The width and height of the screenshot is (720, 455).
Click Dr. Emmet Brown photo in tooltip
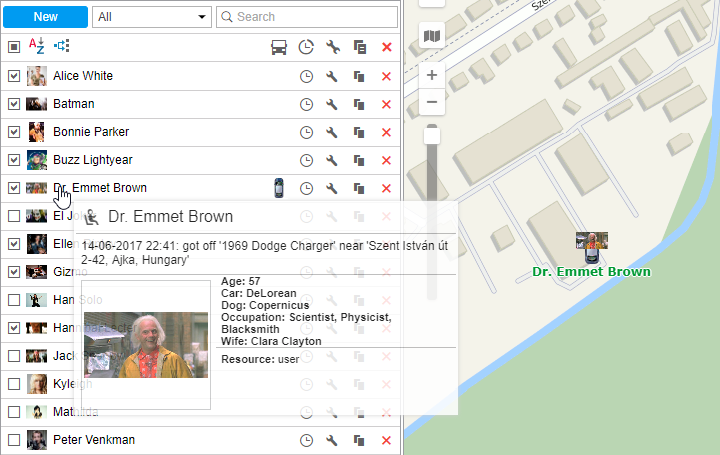(146, 345)
